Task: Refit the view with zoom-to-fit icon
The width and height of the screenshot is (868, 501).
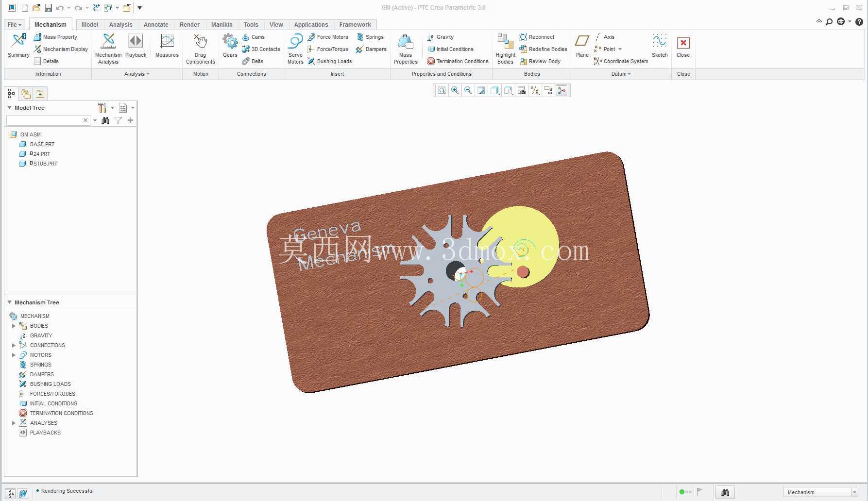Action: pyautogui.click(x=442, y=90)
